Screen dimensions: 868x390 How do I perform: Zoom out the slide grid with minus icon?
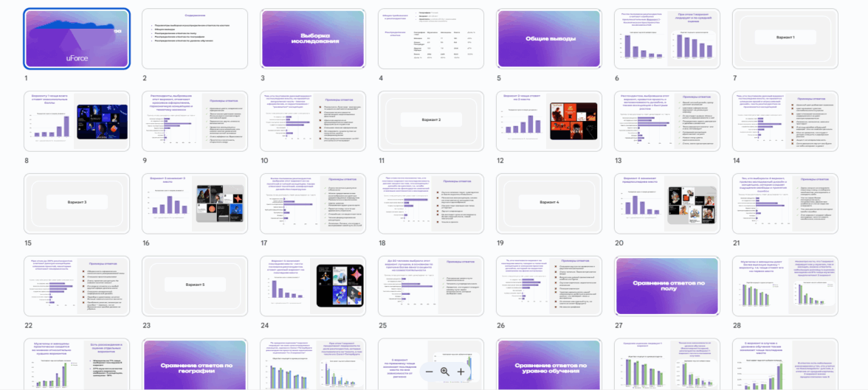pos(429,372)
